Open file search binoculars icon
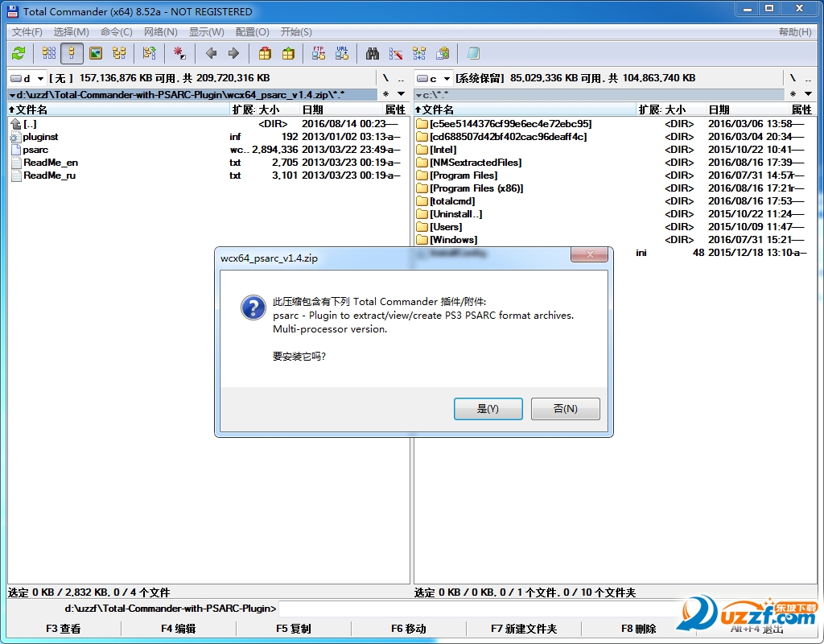Image resolution: width=824 pixels, height=644 pixels. (373, 53)
